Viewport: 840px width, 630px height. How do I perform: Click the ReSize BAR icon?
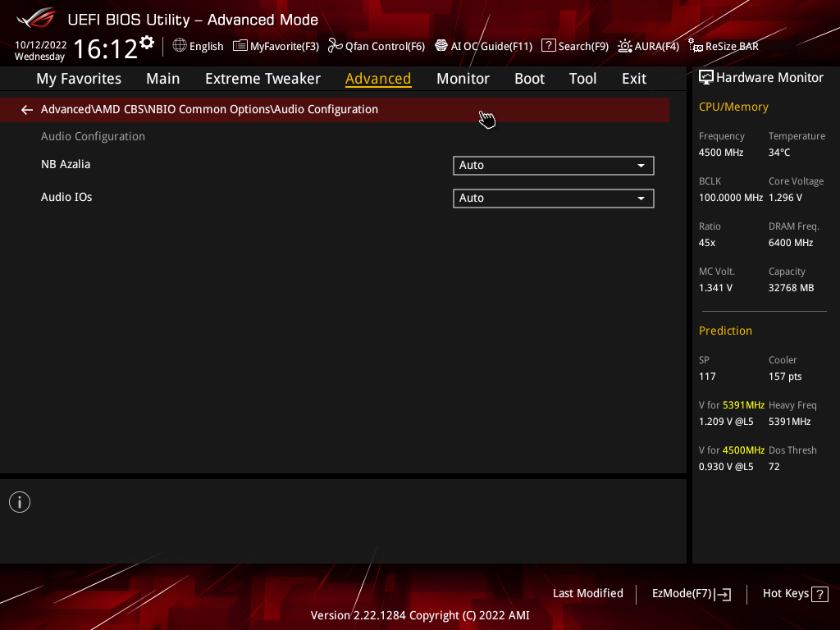point(696,46)
